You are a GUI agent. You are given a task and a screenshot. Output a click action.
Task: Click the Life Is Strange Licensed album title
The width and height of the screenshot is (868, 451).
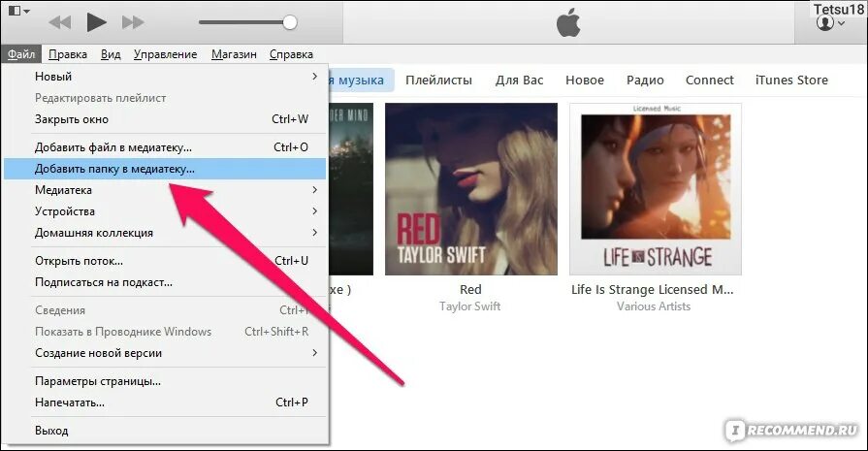pyautogui.click(x=653, y=289)
